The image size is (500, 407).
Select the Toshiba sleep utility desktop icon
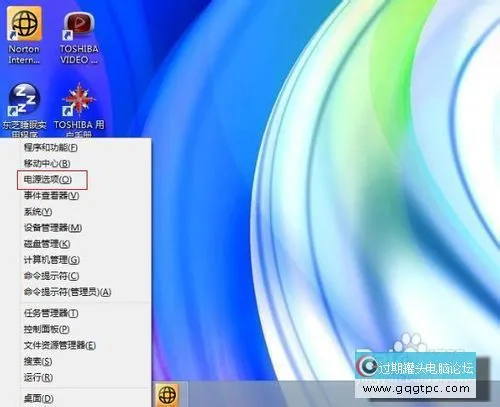(x=24, y=111)
